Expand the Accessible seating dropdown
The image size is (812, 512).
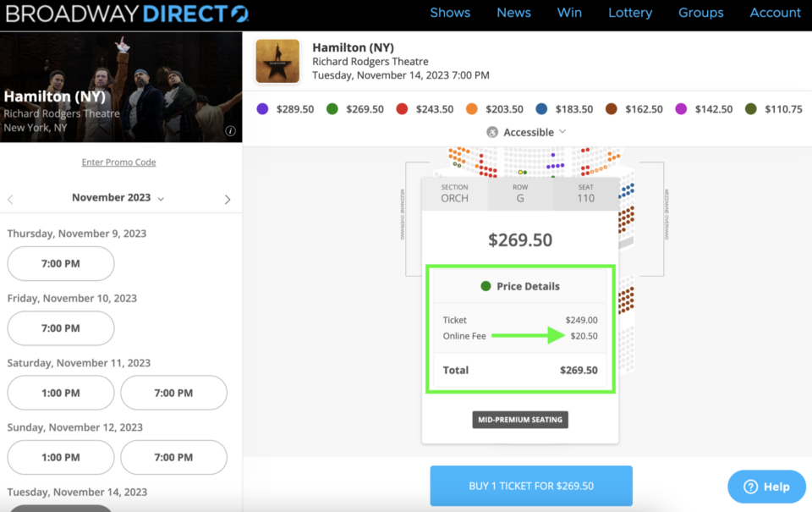pos(562,132)
